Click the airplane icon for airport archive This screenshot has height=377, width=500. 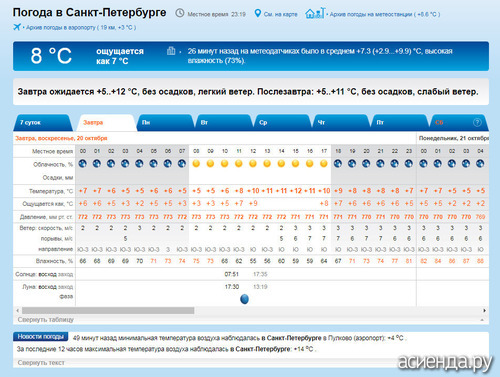point(17,27)
